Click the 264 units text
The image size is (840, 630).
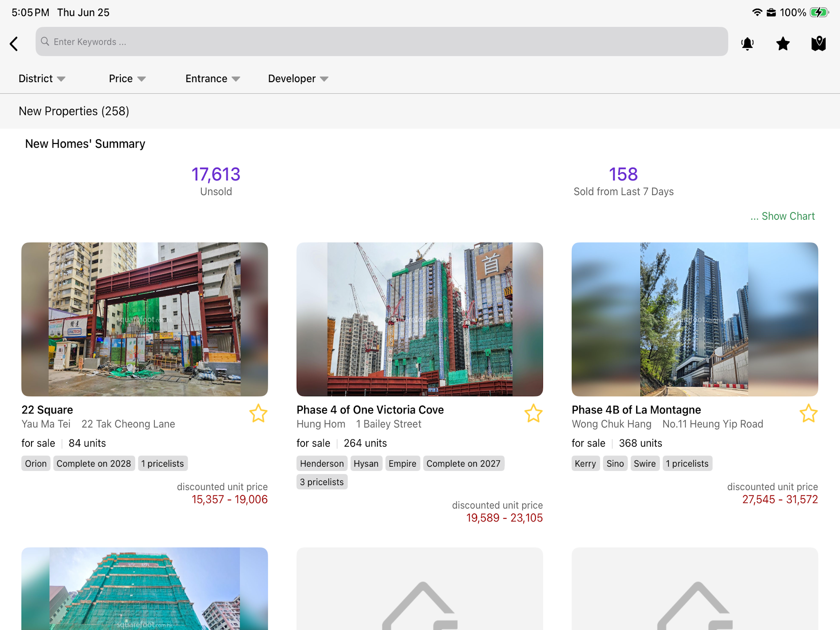point(365,443)
